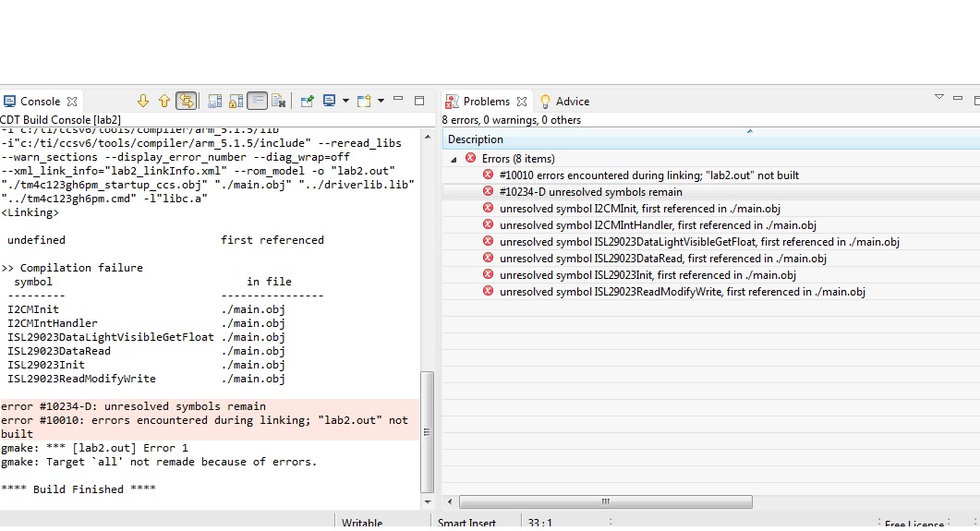Select unresolved symbol I2CMIntHandler problem row
This screenshot has width=980, height=531.
point(710,225)
